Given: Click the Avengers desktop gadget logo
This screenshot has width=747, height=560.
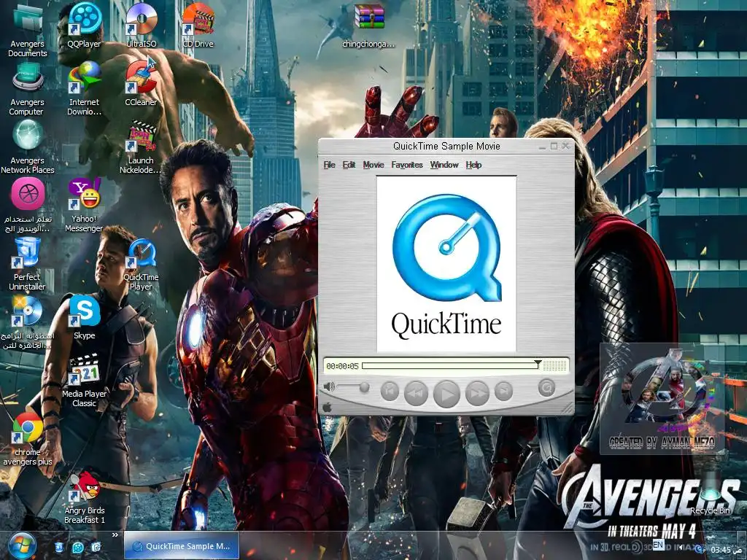Looking at the screenshot, I should pos(662,398).
